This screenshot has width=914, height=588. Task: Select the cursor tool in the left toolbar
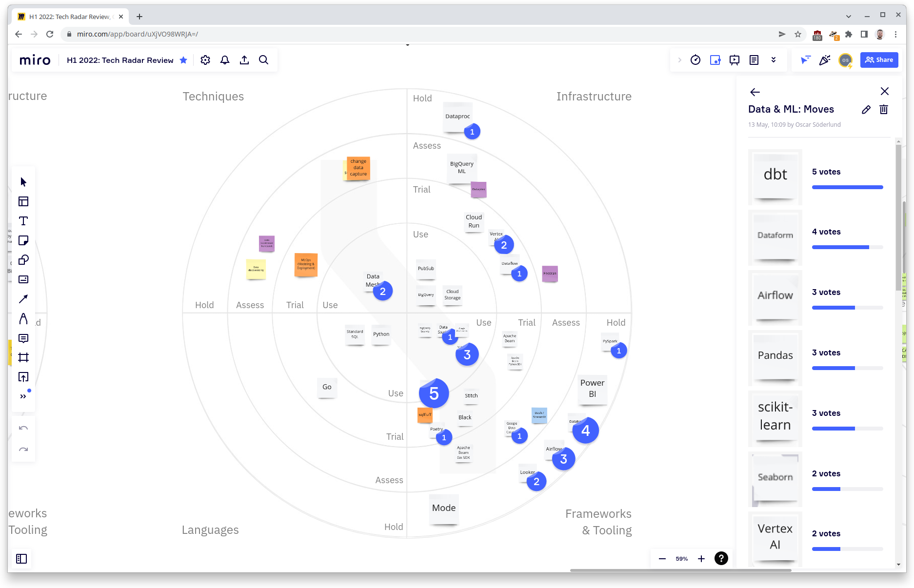click(23, 182)
